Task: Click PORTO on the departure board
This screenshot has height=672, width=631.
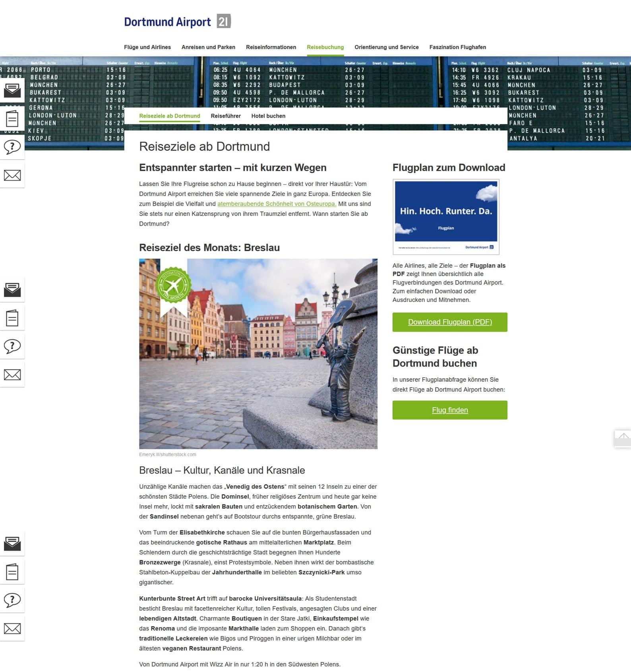Action: (41, 70)
